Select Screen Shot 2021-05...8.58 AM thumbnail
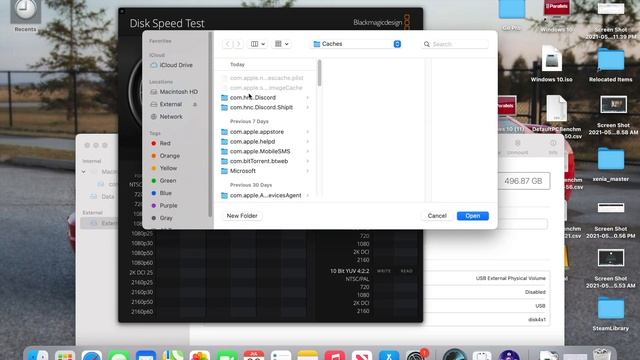Screen dimensions: 640x360 point(613,105)
